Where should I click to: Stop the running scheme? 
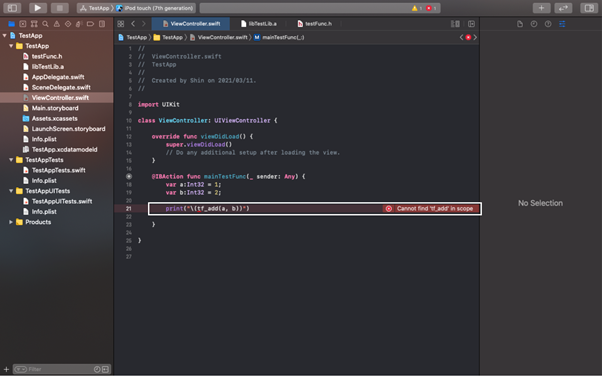[60, 8]
